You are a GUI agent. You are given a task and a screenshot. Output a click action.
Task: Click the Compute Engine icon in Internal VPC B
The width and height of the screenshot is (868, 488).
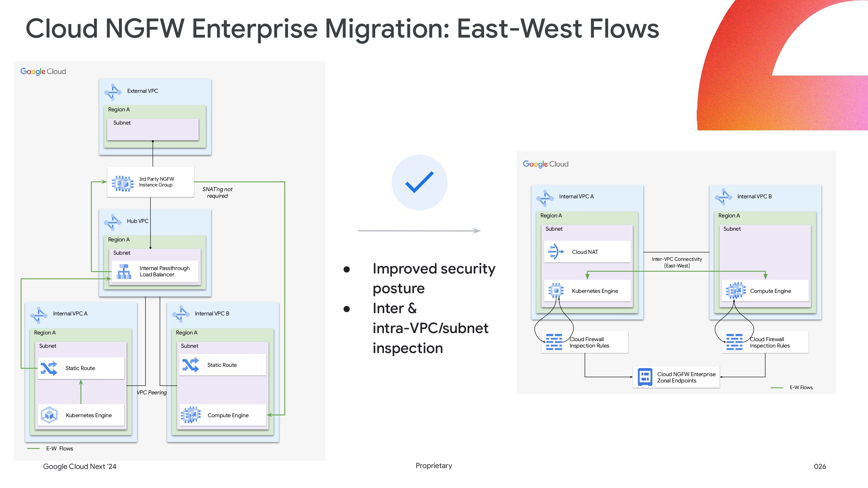735,291
